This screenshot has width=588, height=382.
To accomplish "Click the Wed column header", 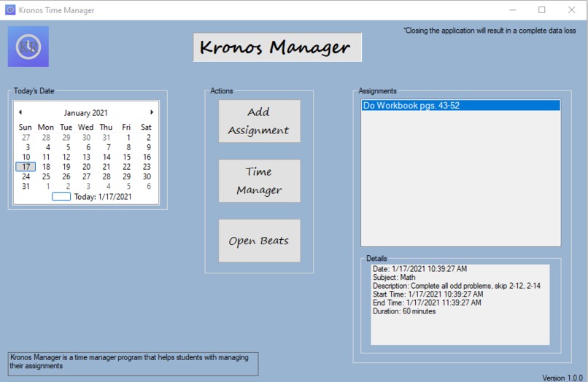I will pos(85,127).
